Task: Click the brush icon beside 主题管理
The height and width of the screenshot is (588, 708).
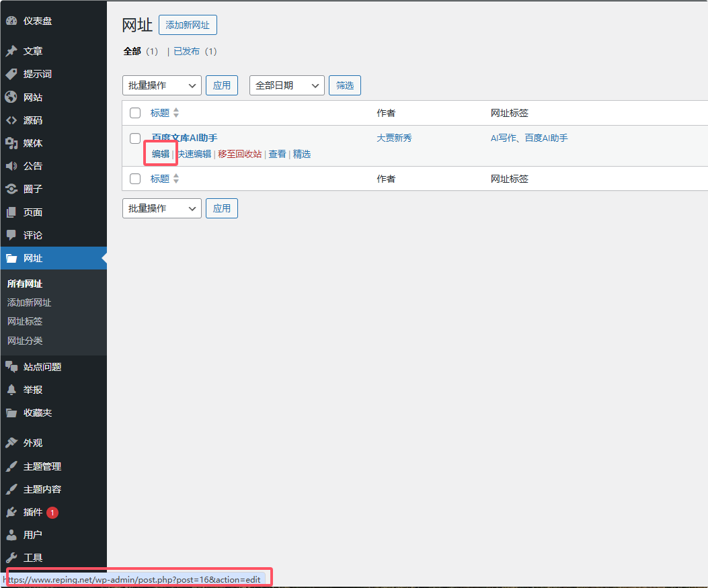Action: (x=11, y=466)
